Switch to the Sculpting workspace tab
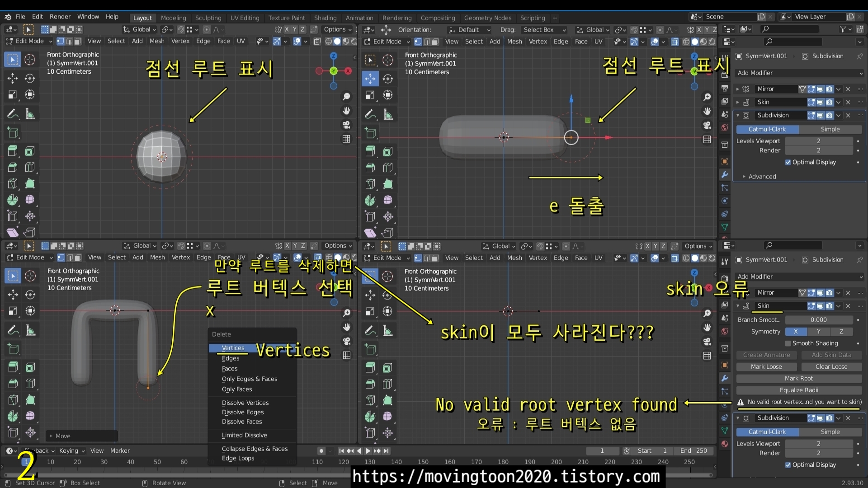This screenshot has width=868, height=488. point(208,18)
